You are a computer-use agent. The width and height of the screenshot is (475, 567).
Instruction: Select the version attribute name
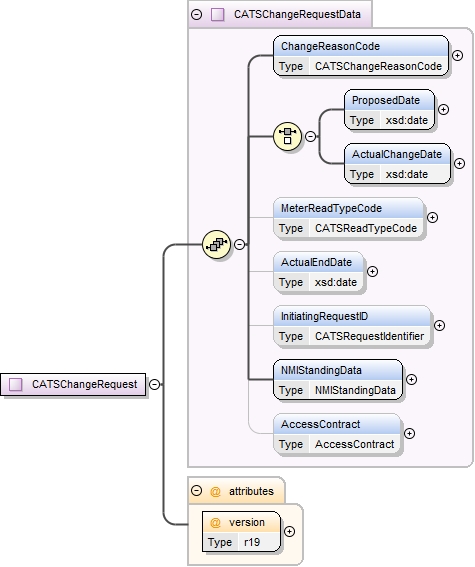247,523
